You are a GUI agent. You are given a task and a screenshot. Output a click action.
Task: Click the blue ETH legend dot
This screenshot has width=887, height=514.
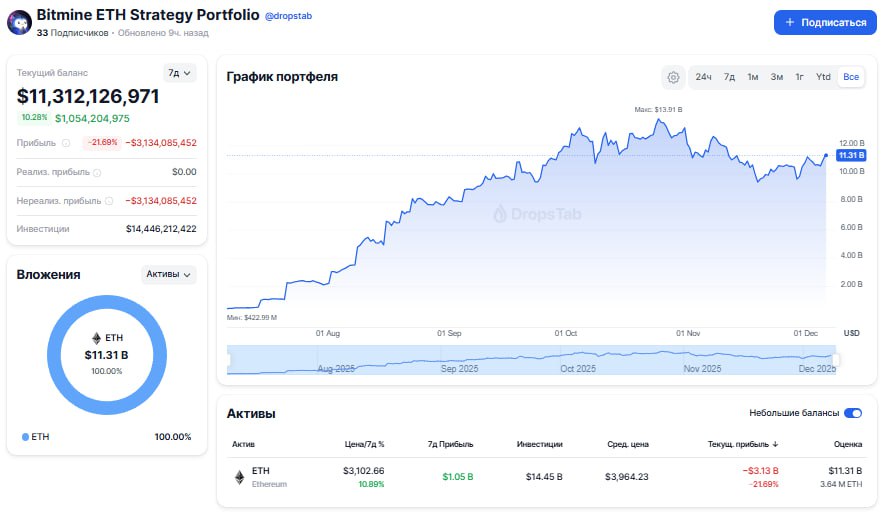25,437
